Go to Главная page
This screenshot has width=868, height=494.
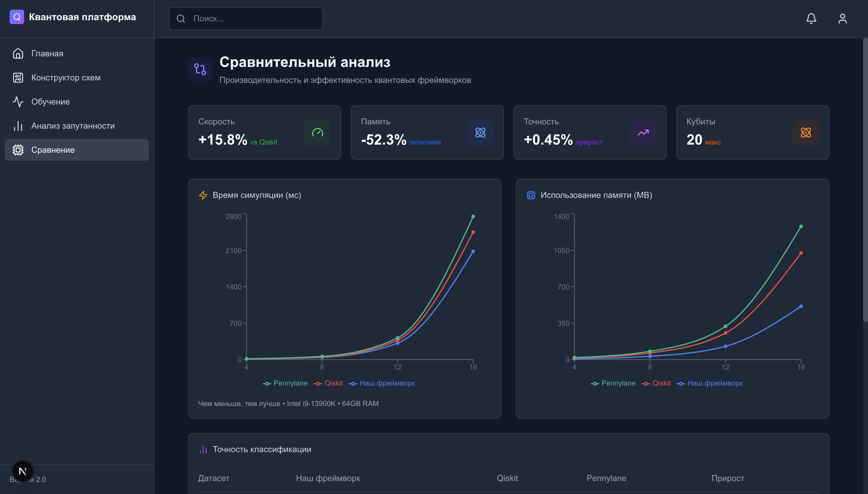click(77, 54)
